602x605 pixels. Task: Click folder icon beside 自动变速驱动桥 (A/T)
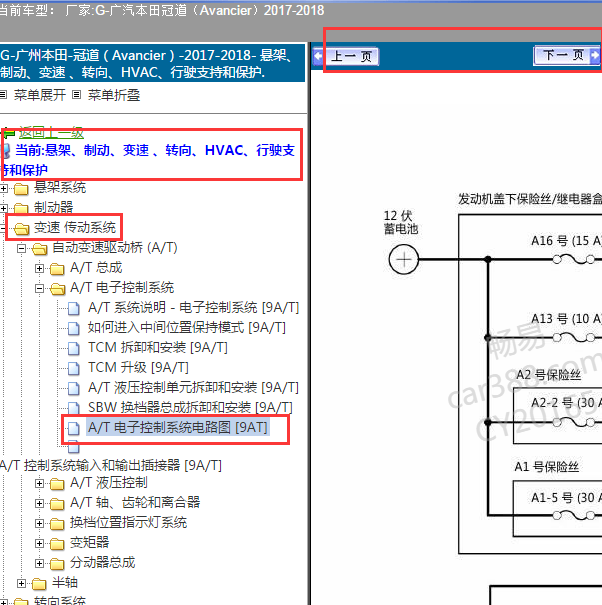[39, 249]
